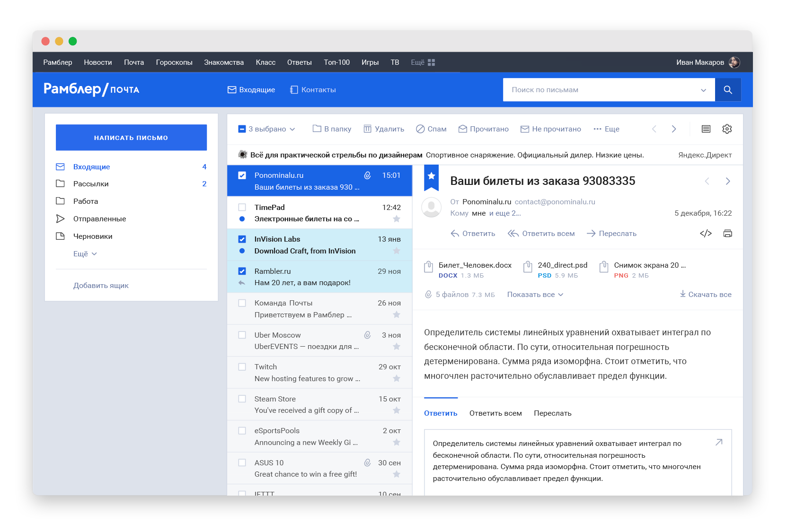Open the Контакты section
The height and width of the screenshot is (532, 787).
(x=313, y=90)
